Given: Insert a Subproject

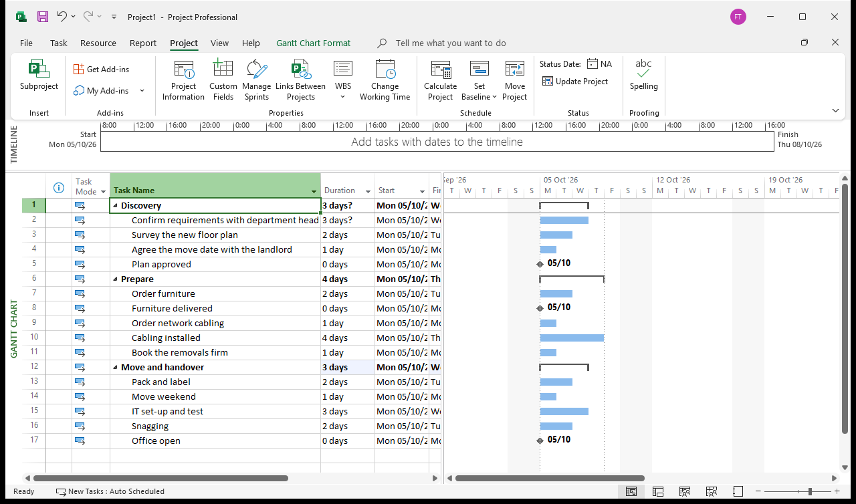Looking at the screenshot, I should pos(39,76).
